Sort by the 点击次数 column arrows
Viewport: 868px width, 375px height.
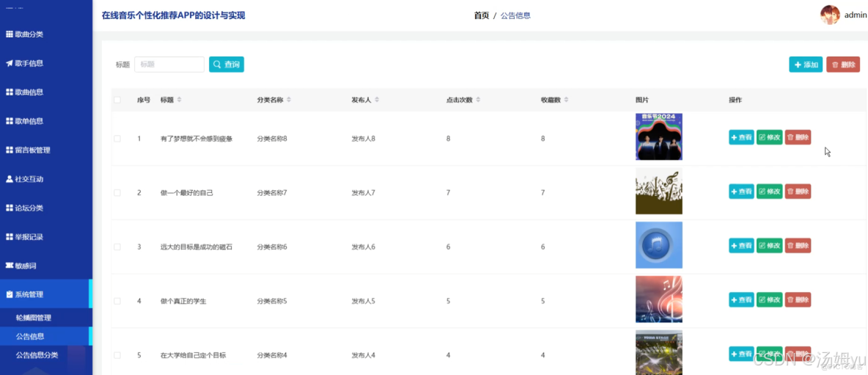(478, 101)
